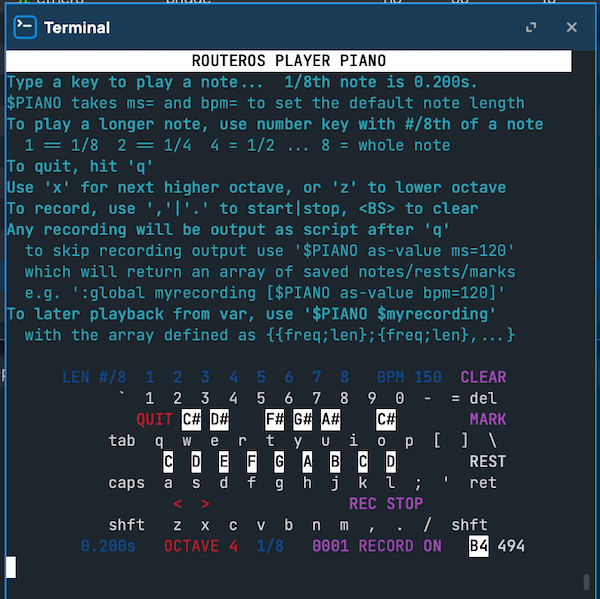Click the red QUIT label
This screenshot has height=599, width=600.
tap(154, 419)
